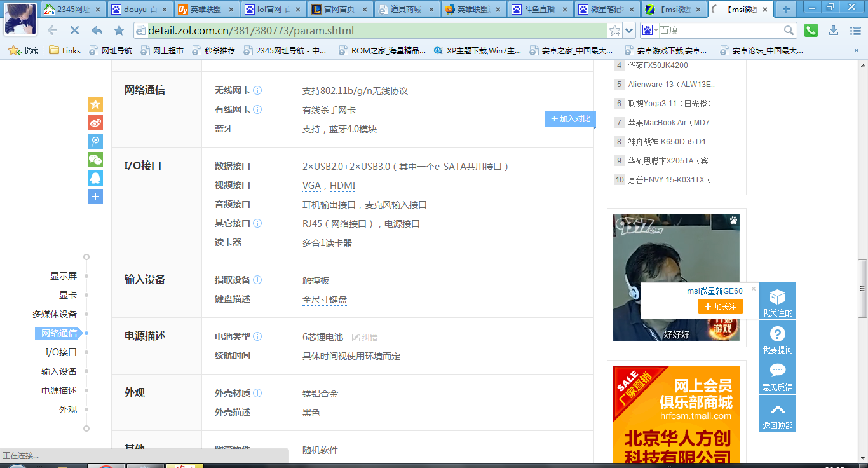Click the green phone icon in toolbar
This screenshot has width=868, height=468.
pyautogui.click(x=811, y=30)
